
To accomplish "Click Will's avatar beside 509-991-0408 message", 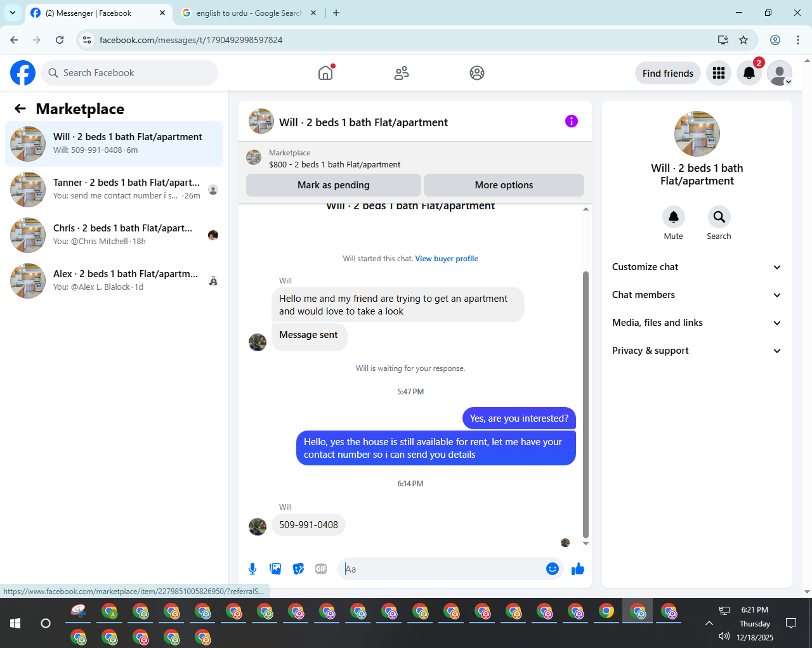I will tap(258, 527).
